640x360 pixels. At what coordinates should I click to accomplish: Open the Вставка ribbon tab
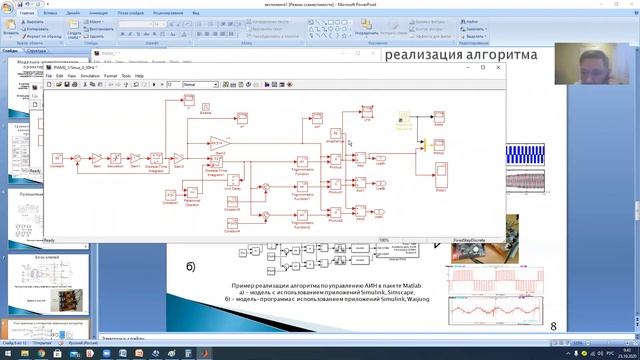tap(50, 13)
